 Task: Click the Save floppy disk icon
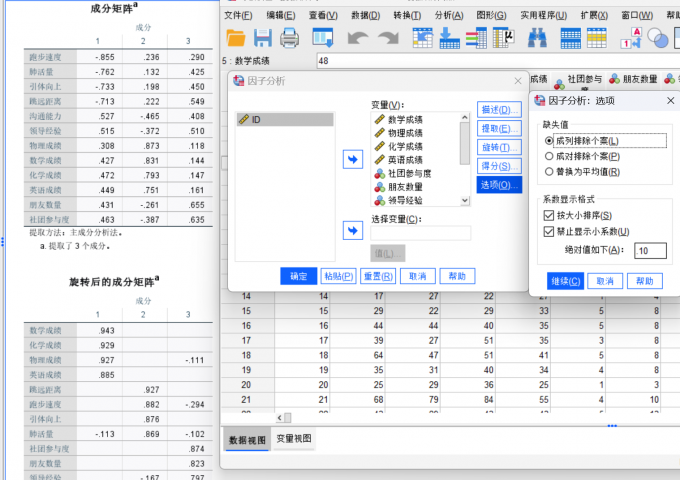[262, 38]
